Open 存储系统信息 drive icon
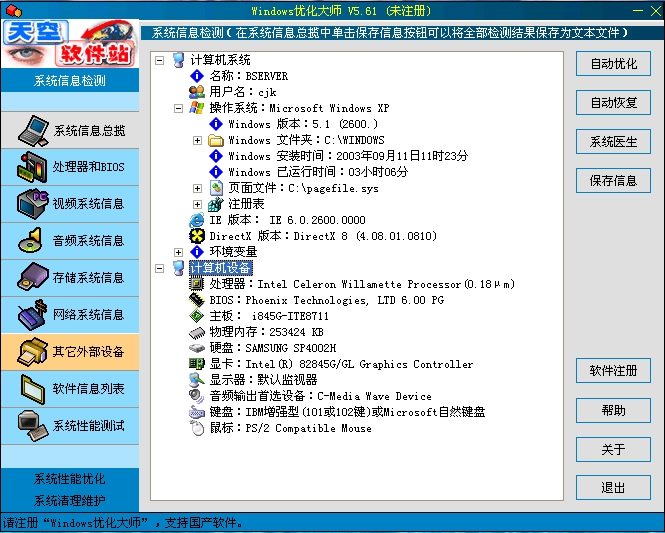Screen dimensions: 665x533 pos(33,277)
